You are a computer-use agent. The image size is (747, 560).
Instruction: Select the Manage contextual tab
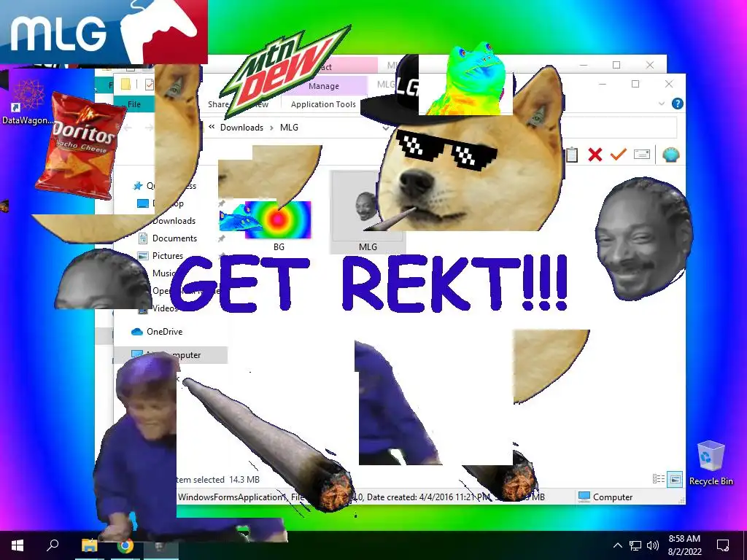point(323,86)
